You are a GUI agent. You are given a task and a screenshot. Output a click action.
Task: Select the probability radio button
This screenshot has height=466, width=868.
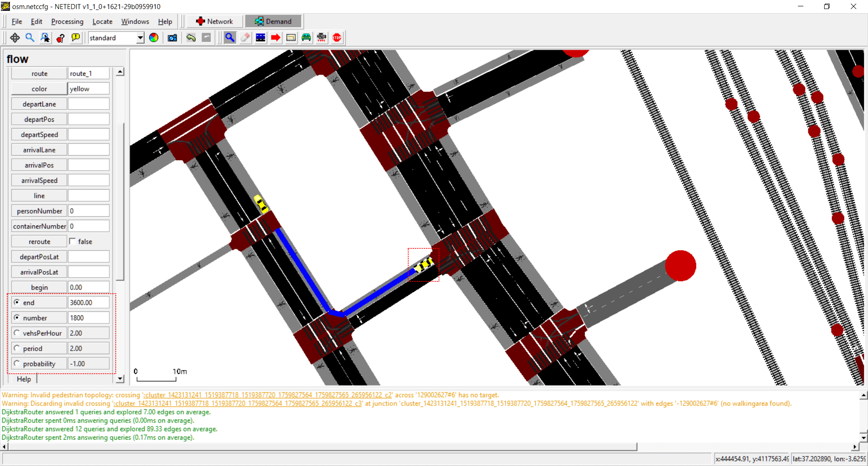(x=17, y=364)
